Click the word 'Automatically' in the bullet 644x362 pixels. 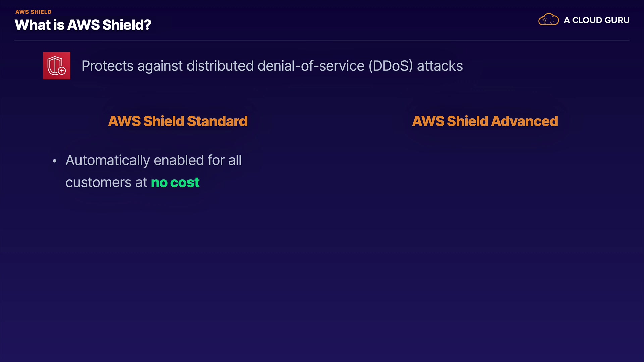point(107,160)
